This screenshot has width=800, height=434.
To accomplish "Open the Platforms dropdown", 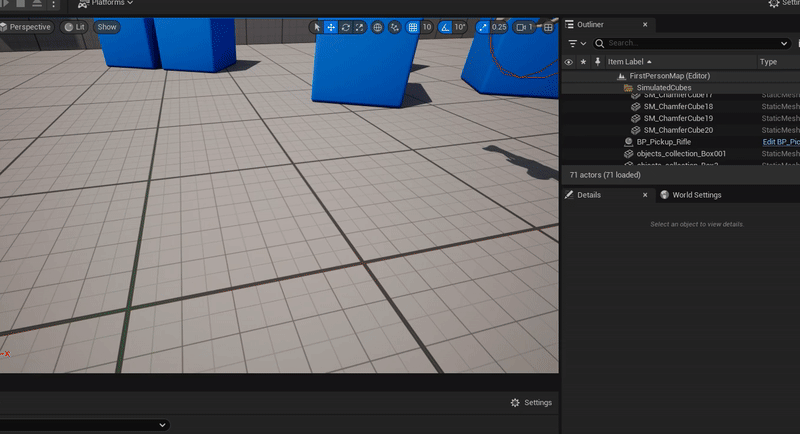I will (105, 3).
